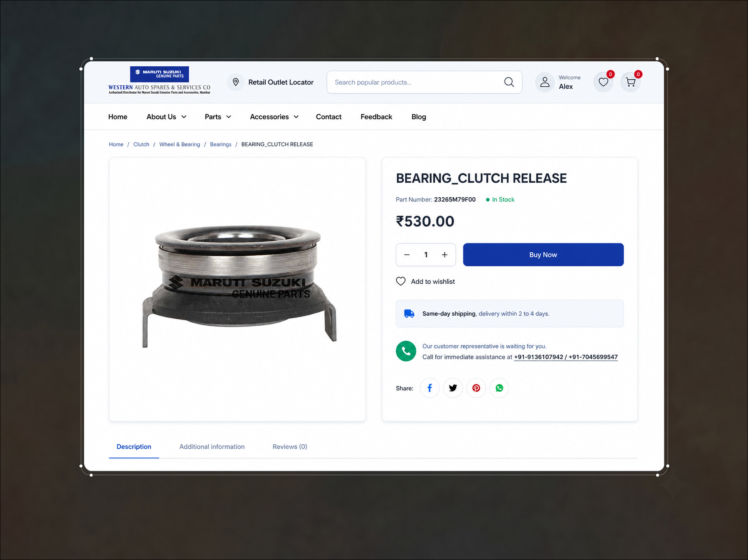The width and height of the screenshot is (748, 560).
Task: Share on WhatsApp icon
Action: 499,388
